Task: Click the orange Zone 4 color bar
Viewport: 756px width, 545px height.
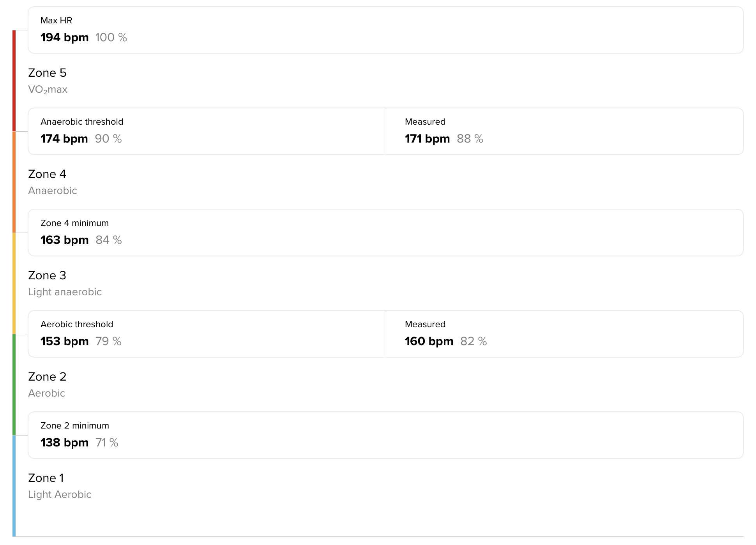Action: click(14, 182)
